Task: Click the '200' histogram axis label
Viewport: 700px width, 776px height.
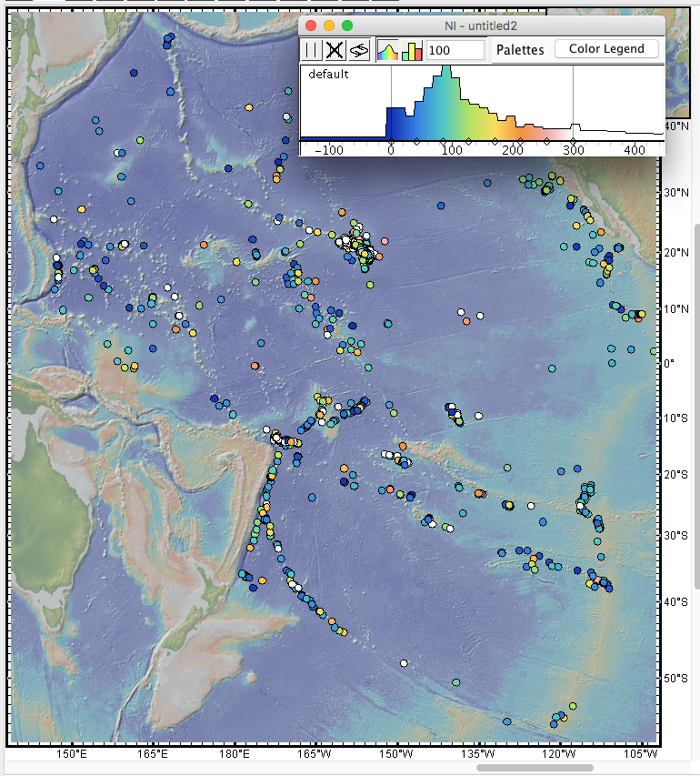Action: [513, 150]
